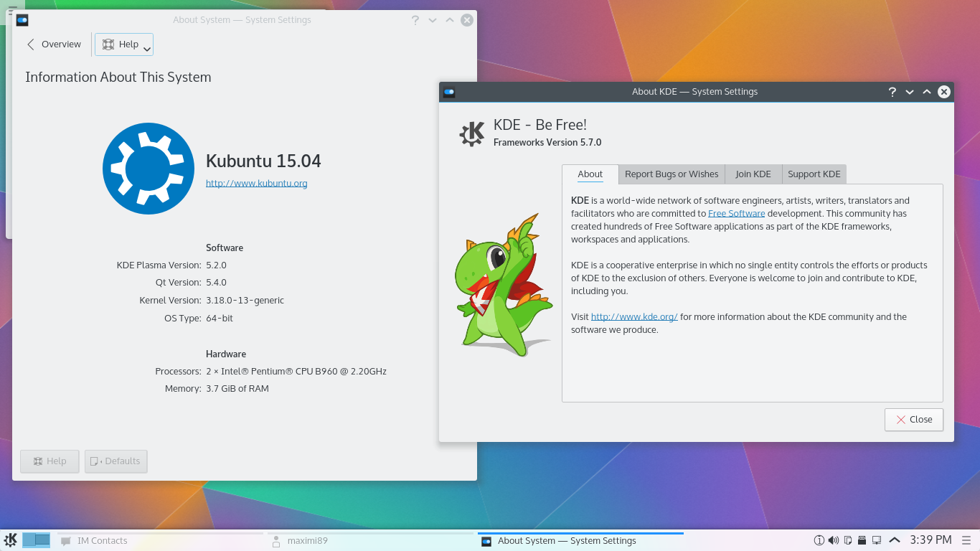The width and height of the screenshot is (980, 551).
Task: Select the About tab
Action: click(x=590, y=174)
